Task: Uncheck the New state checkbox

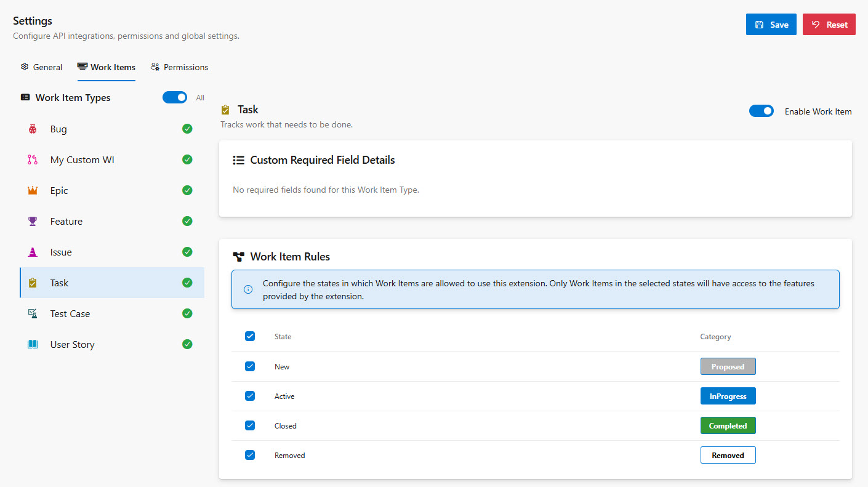Action: (x=250, y=366)
